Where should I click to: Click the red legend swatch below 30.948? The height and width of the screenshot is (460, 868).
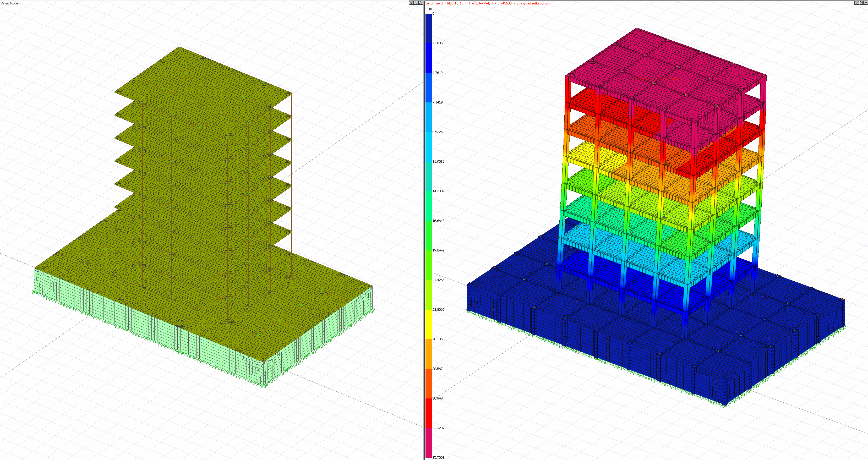(428, 413)
